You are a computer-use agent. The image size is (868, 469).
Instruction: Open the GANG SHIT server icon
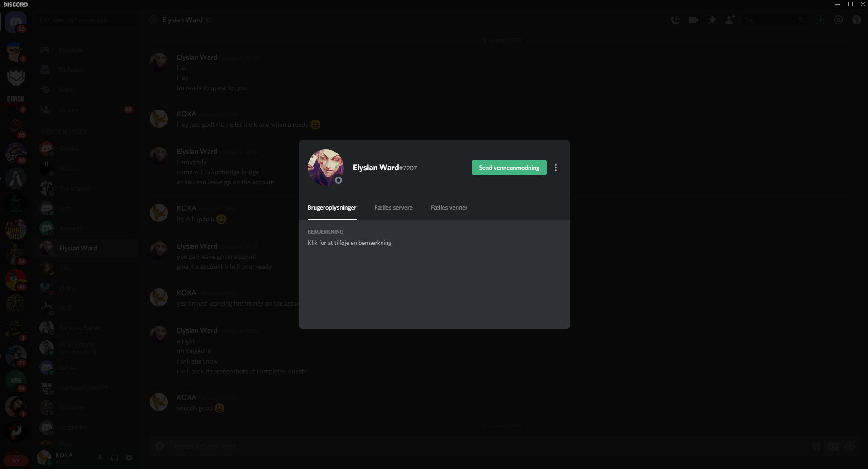point(16,229)
